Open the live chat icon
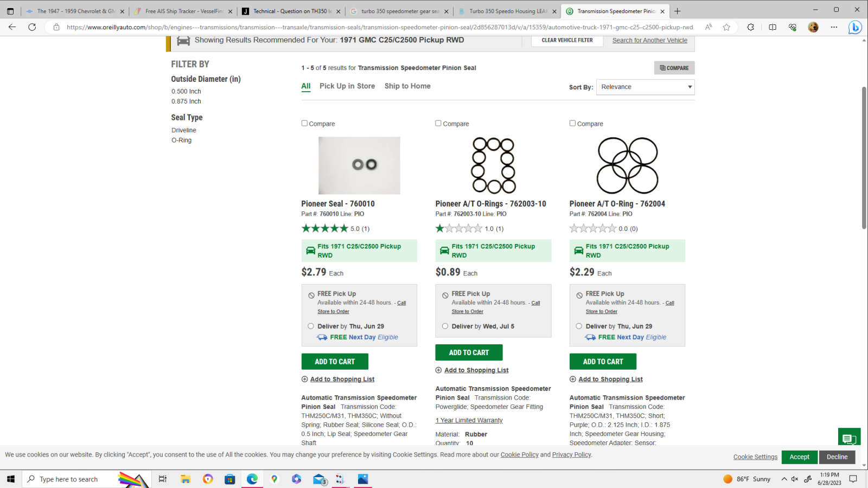Image resolution: width=868 pixels, height=488 pixels. tap(849, 439)
